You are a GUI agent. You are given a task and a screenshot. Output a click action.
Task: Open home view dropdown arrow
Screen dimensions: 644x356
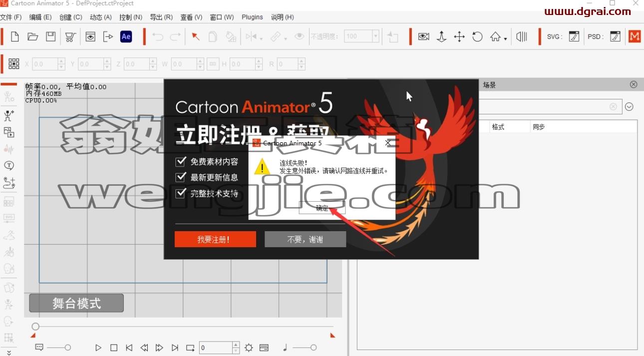505,39
